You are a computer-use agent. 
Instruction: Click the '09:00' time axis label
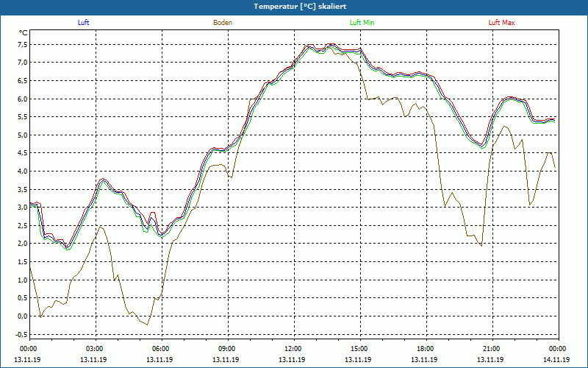click(x=227, y=349)
